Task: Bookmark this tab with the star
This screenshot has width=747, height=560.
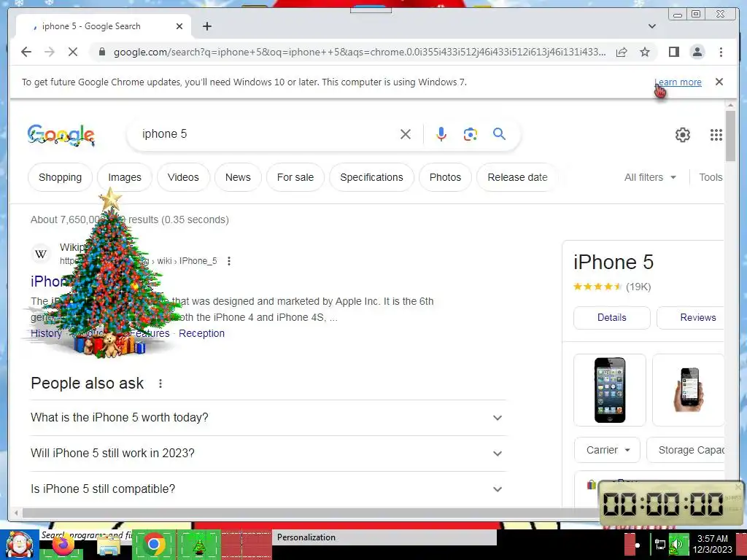Action: click(645, 52)
